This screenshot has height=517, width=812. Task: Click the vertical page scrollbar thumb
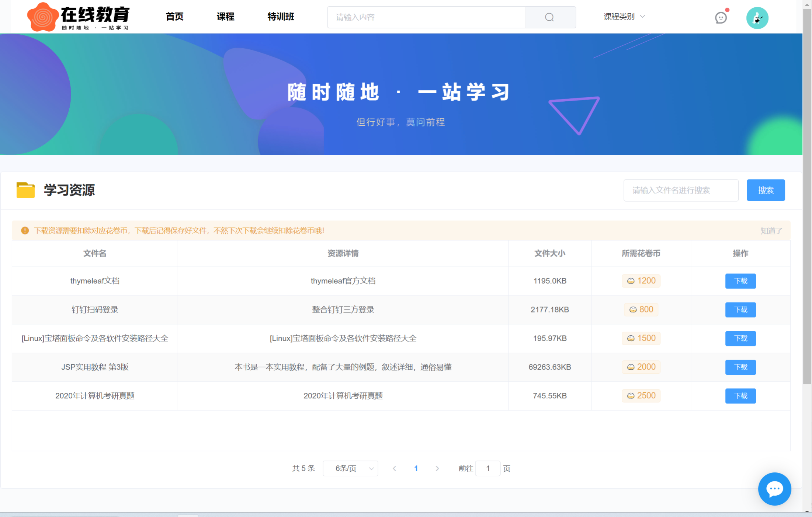pos(807,195)
